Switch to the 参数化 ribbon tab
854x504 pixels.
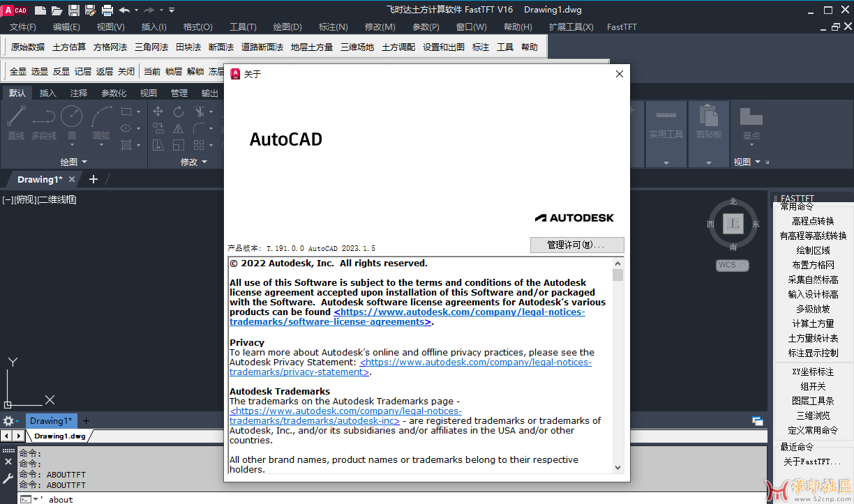(114, 93)
